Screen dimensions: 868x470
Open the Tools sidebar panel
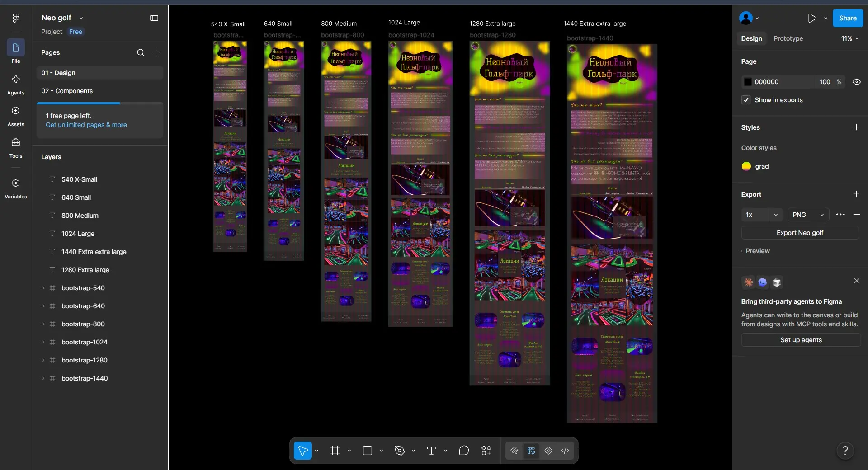pyautogui.click(x=16, y=148)
